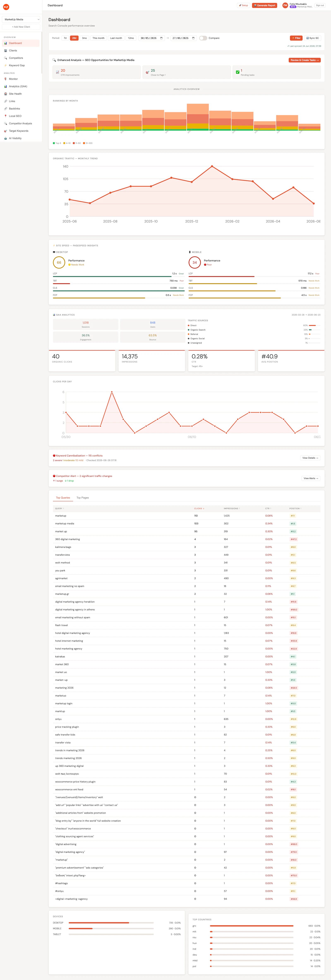Open calendar picker on start date 30/05/2026
The image size is (331, 980).
(x=161, y=38)
